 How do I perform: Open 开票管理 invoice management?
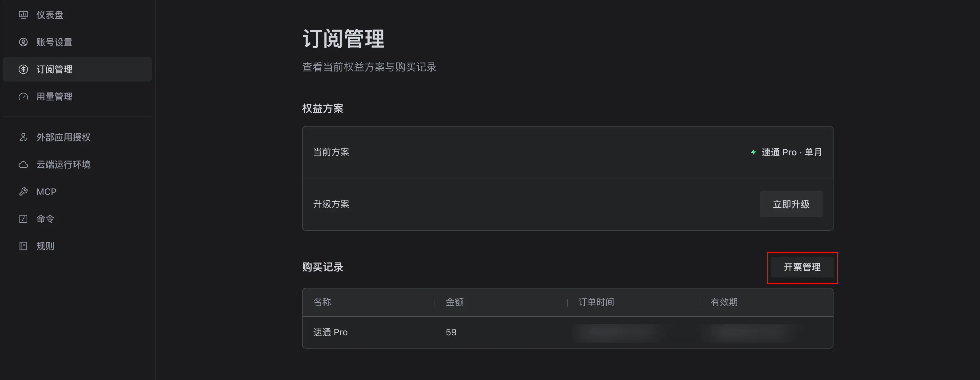(802, 267)
